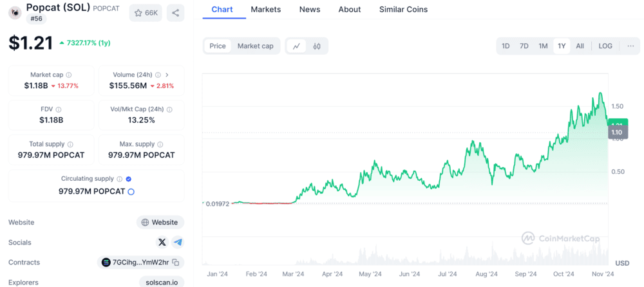
Task: Click Volume (24h) info icon
Action: 158,75
